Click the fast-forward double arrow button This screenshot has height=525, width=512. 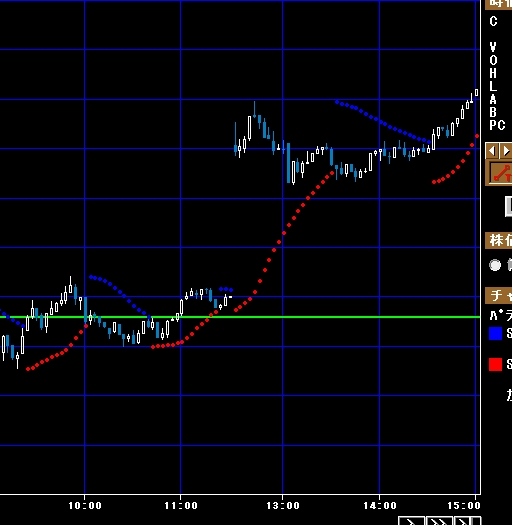point(439,521)
